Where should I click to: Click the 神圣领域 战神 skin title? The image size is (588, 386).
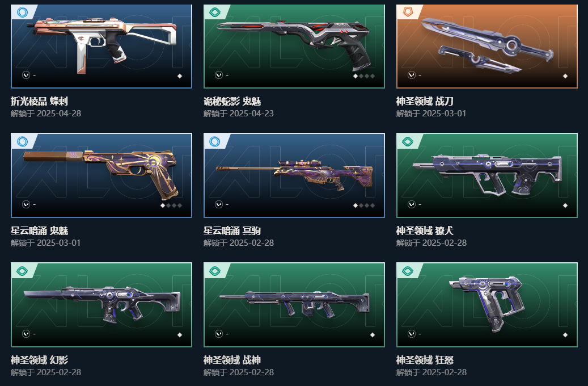pyautogui.click(x=232, y=360)
